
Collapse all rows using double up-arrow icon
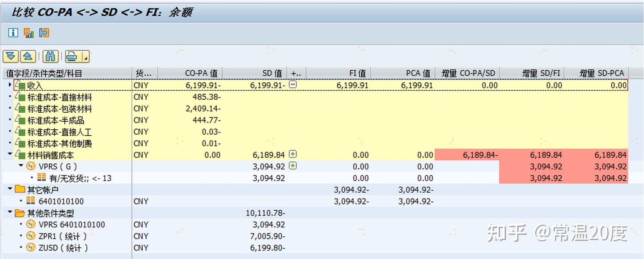[26, 56]
